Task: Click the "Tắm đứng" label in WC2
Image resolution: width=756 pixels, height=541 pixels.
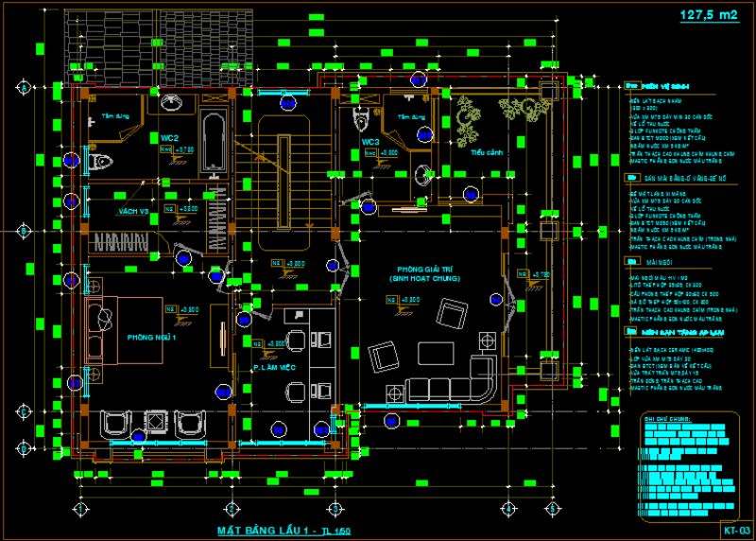Action: click(x=115, y=116)
